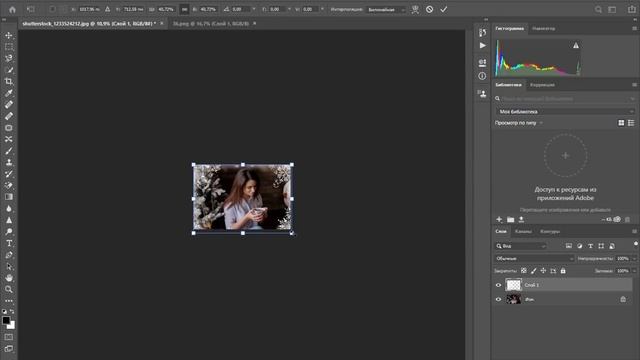Click the histogram cache warning triangle
The width and height of the screenshot is (640, 360).
[x=576, y=45]
